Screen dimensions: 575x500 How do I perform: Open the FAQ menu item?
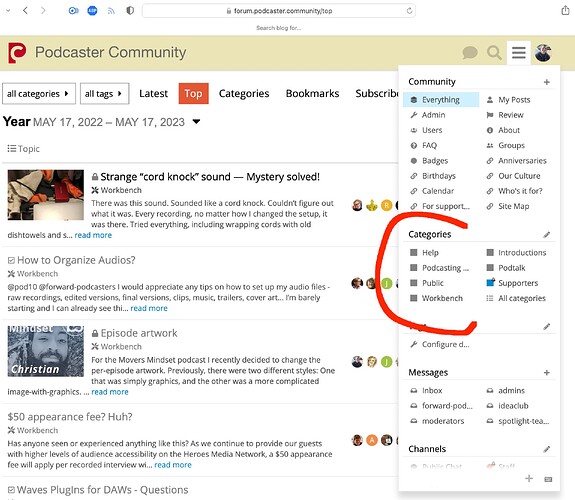(x=429, y=146)
